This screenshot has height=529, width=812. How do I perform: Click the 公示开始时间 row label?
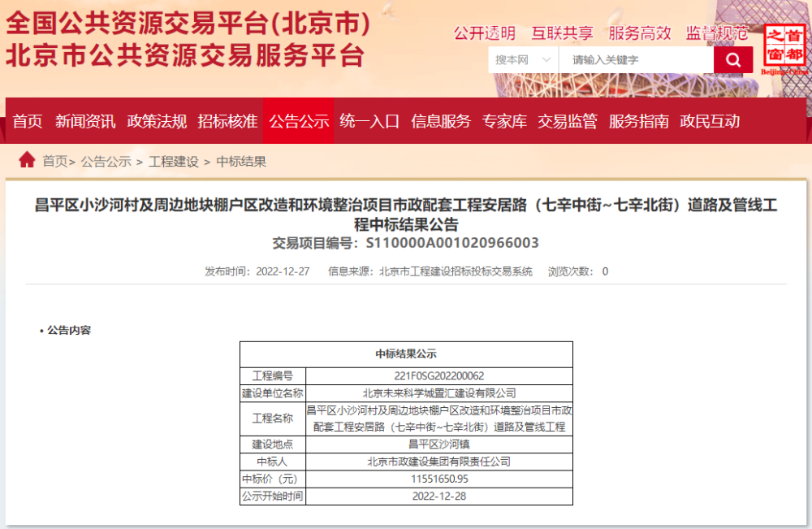tap(272, 496)
